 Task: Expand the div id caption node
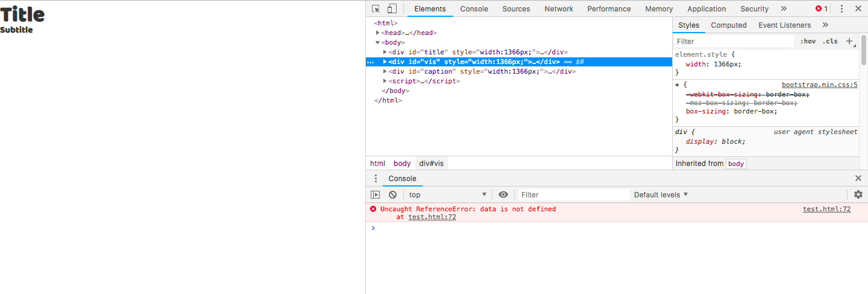(385, 71)
